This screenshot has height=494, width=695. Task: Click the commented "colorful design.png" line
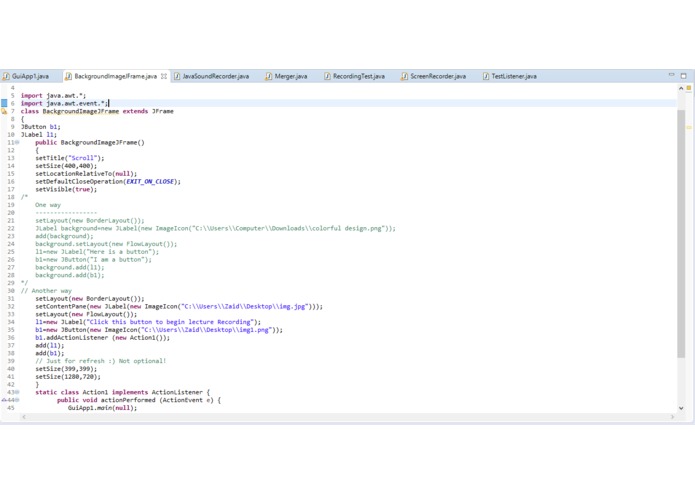215,229
